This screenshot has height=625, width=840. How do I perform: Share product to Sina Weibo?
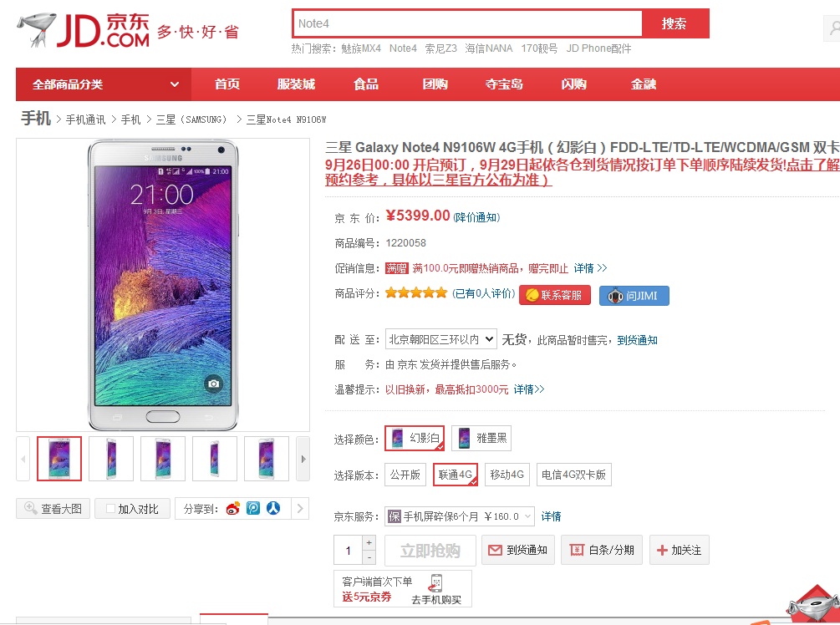[x=232, y=508]
